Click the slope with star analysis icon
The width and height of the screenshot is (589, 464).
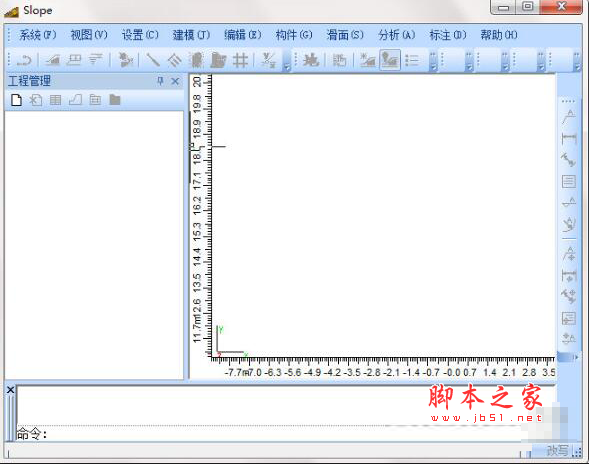368,60
